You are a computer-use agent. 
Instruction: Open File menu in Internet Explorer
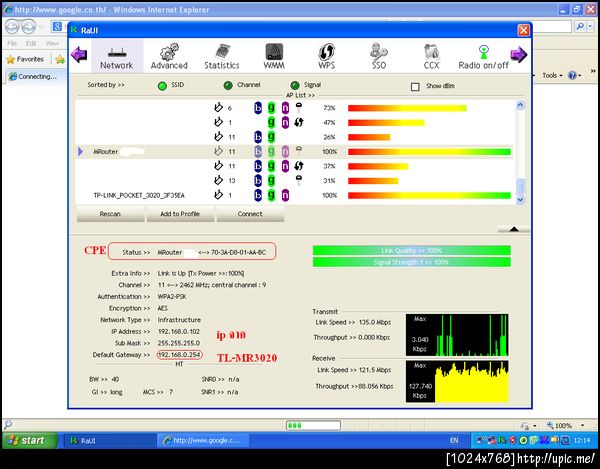pos(12,43)
